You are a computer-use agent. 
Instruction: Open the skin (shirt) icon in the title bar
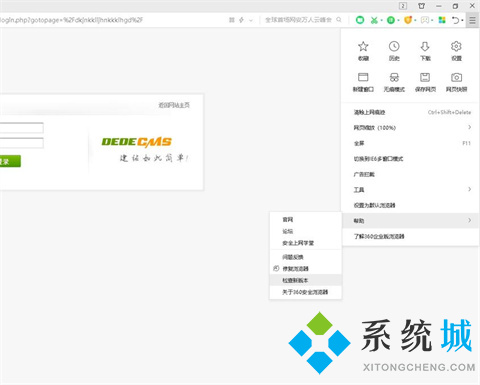click(421, 6)
